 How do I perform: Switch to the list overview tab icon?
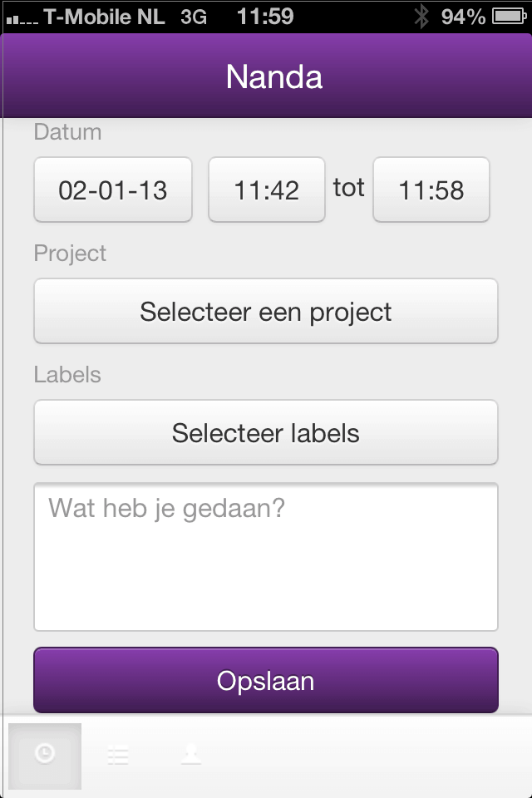pyautogui.click(x=118, y=756)
